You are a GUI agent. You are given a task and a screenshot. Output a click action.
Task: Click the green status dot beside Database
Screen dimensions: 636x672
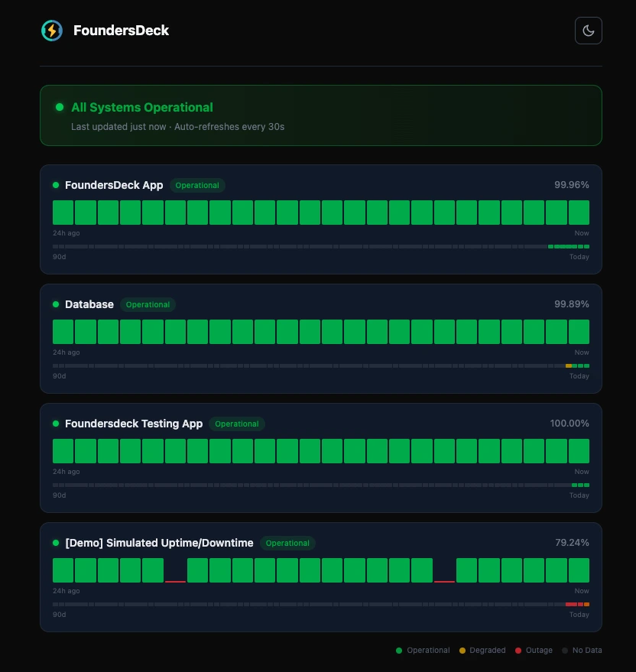click(x=55, y=304)
